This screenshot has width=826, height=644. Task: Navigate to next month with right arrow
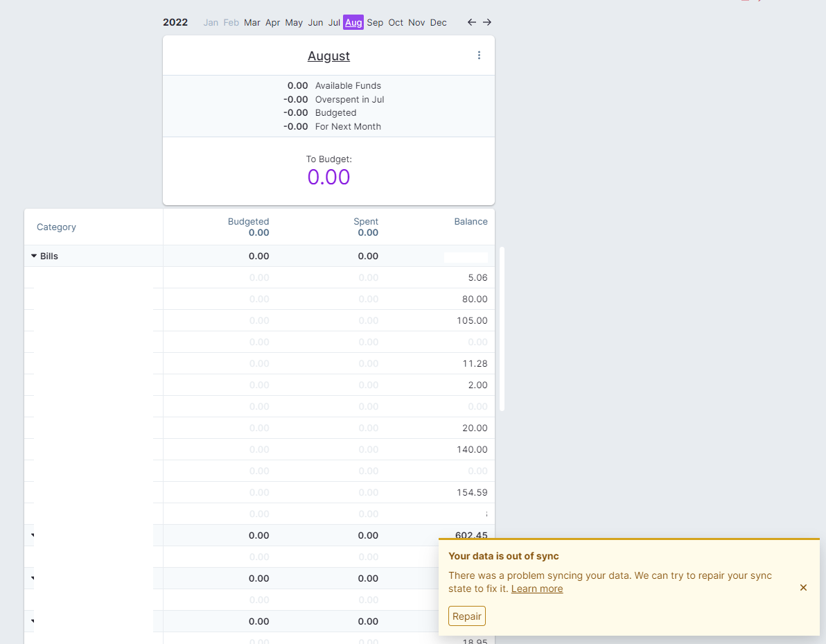[x=487, y=22]
